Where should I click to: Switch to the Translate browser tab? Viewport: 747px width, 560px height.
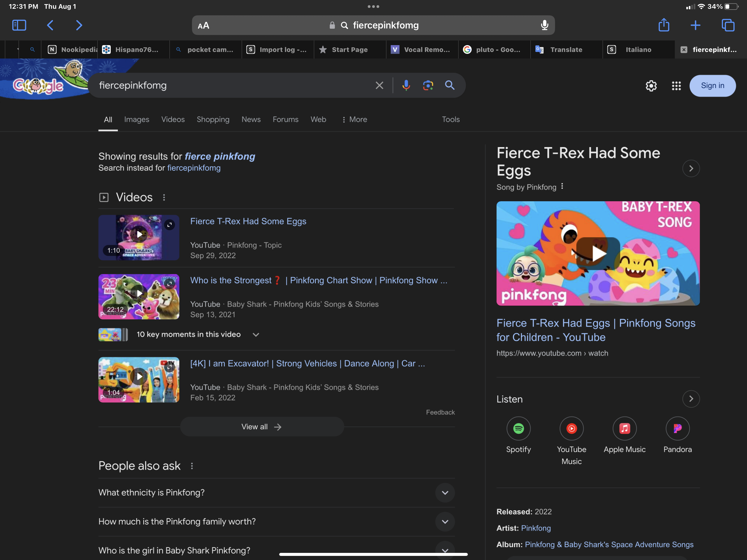point(566,50)
